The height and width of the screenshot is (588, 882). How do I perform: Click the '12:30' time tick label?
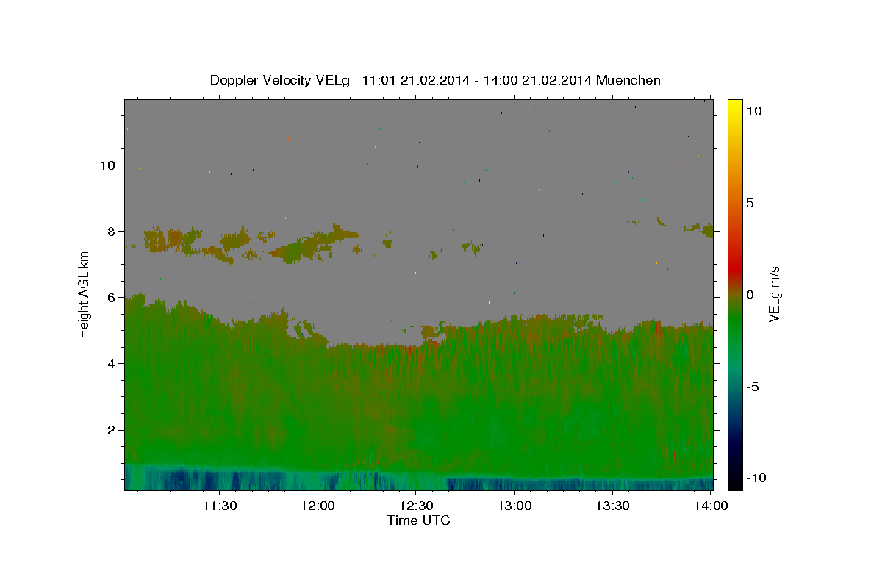tap(416, 506)
